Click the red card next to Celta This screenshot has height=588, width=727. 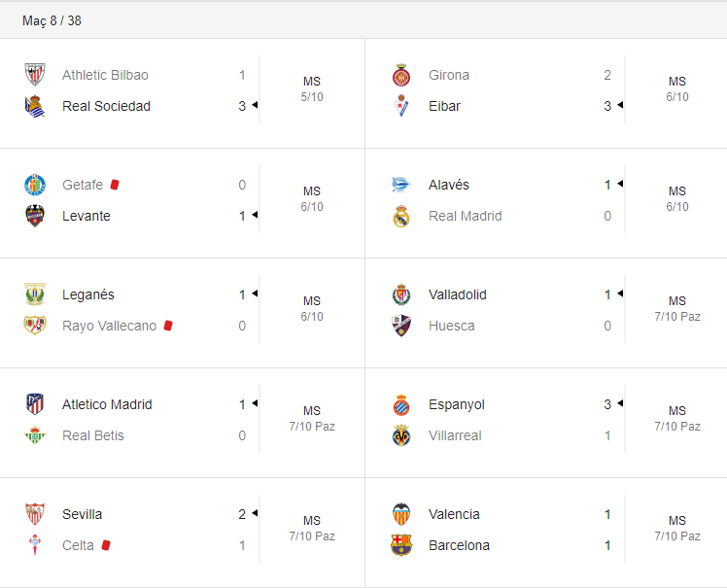(106, 545)
